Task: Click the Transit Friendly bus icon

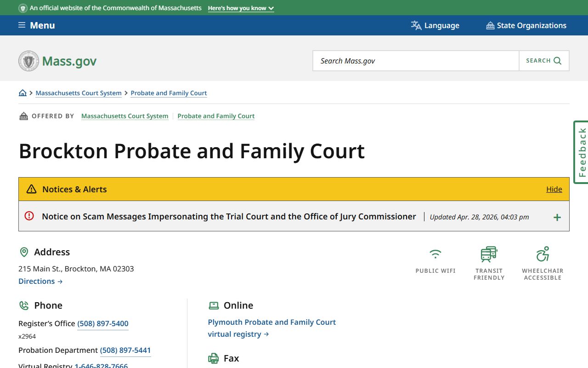Action: [489, 254]
